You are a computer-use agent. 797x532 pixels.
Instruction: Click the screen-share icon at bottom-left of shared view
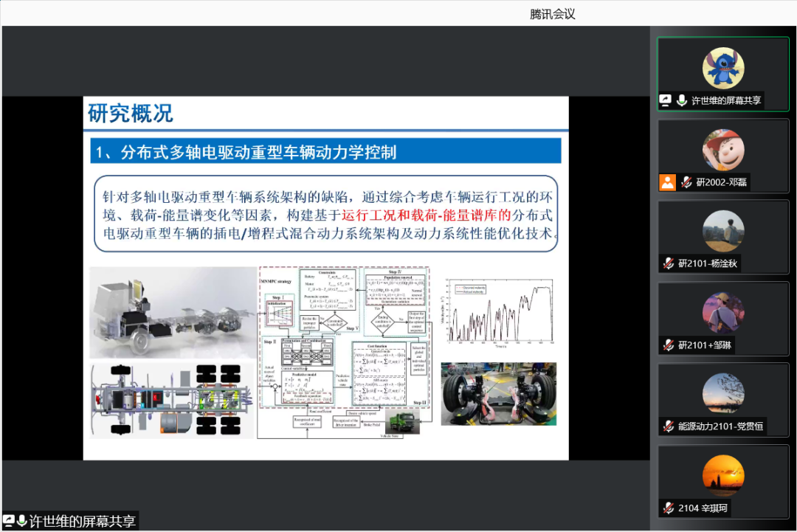click(10, 521)
